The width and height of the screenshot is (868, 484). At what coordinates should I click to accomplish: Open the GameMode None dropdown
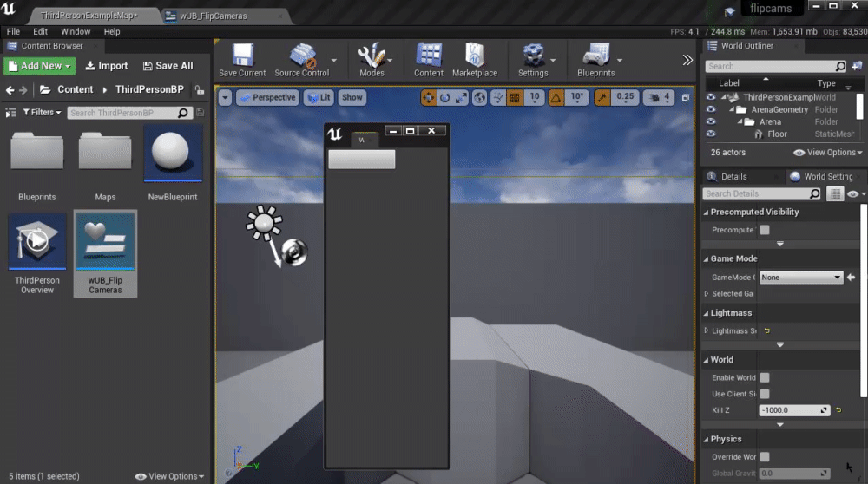[x=800, y=277]
